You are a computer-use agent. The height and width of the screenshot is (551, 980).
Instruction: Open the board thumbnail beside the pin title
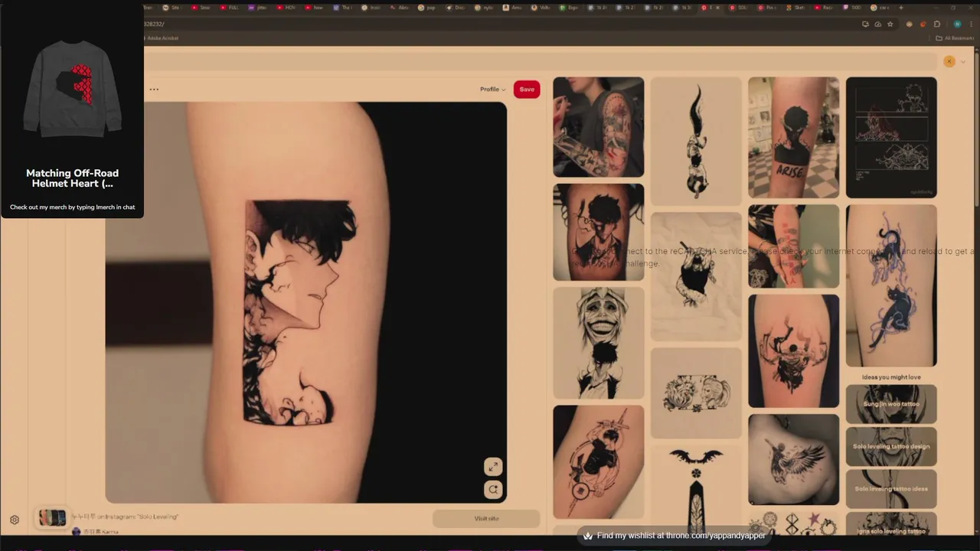click(x=53, y=518)
